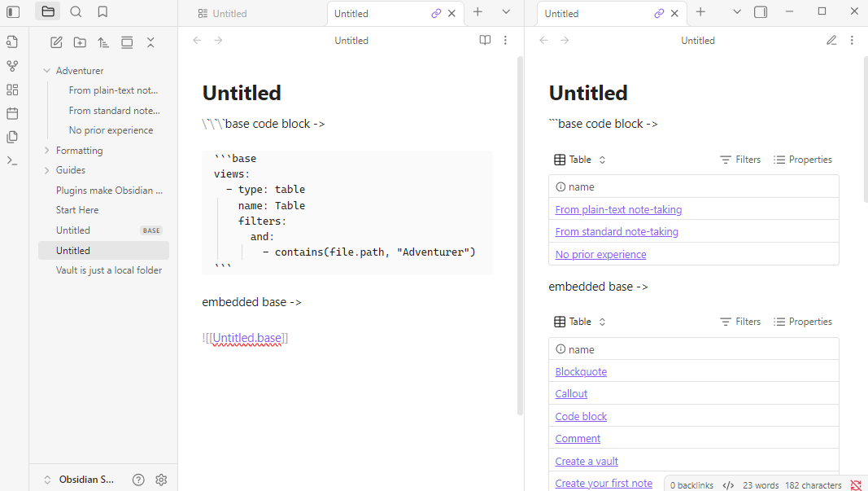Open the vault switcher Obsidian S...

[x=79, y=480]
